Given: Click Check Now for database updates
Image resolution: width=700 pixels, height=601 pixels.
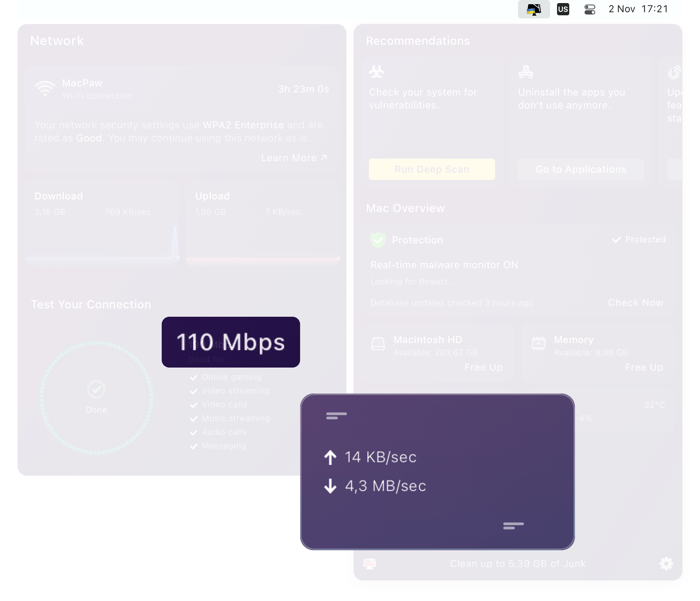Looking at the screenshot, I should [635, 303].
